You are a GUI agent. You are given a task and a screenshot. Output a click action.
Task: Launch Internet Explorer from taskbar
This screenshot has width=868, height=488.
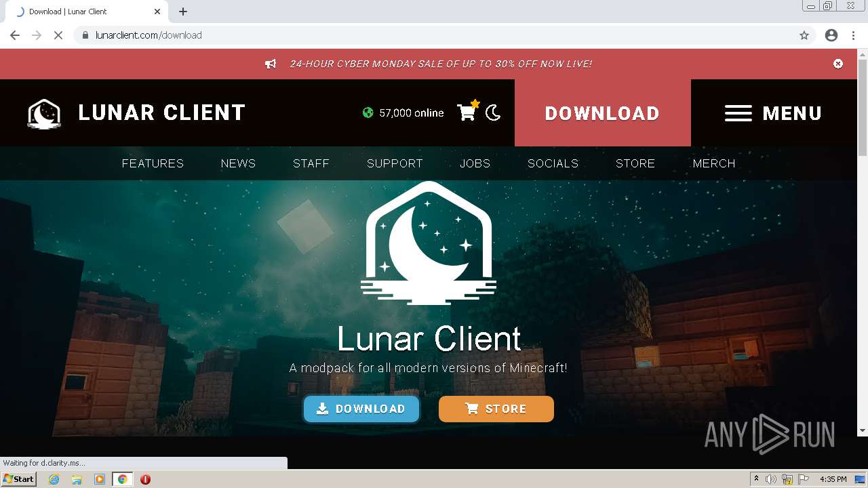tap(54, 479)
